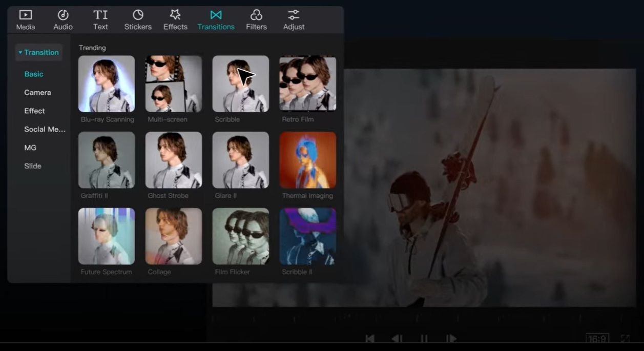The height and width of the screenshot is (351, 644).
Task: Open the Camera transitions category
Action: pos(37,92)
